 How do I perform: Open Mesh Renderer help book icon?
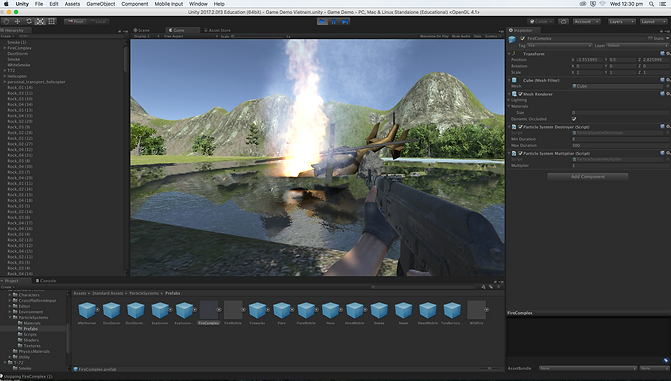(662, 94)
